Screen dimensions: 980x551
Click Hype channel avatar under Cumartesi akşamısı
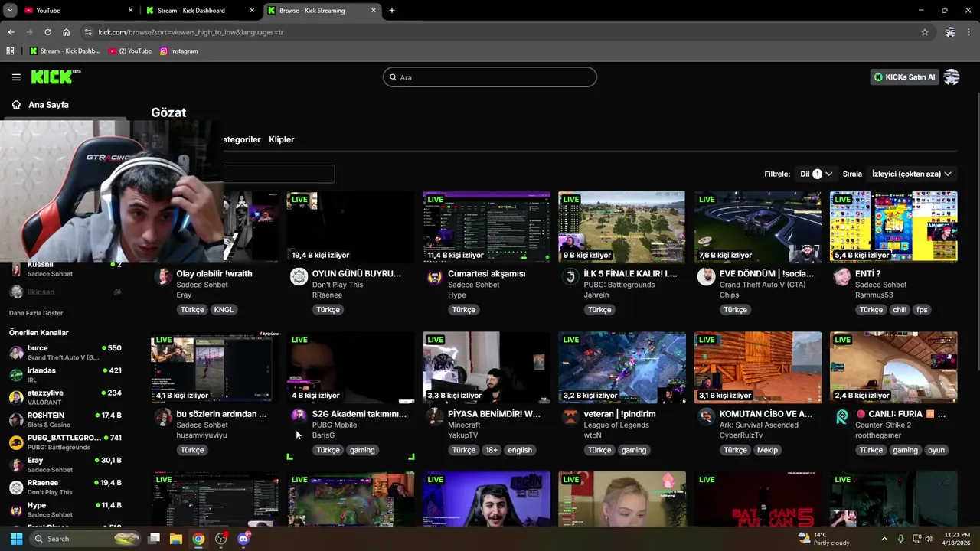tap(434, 277)
